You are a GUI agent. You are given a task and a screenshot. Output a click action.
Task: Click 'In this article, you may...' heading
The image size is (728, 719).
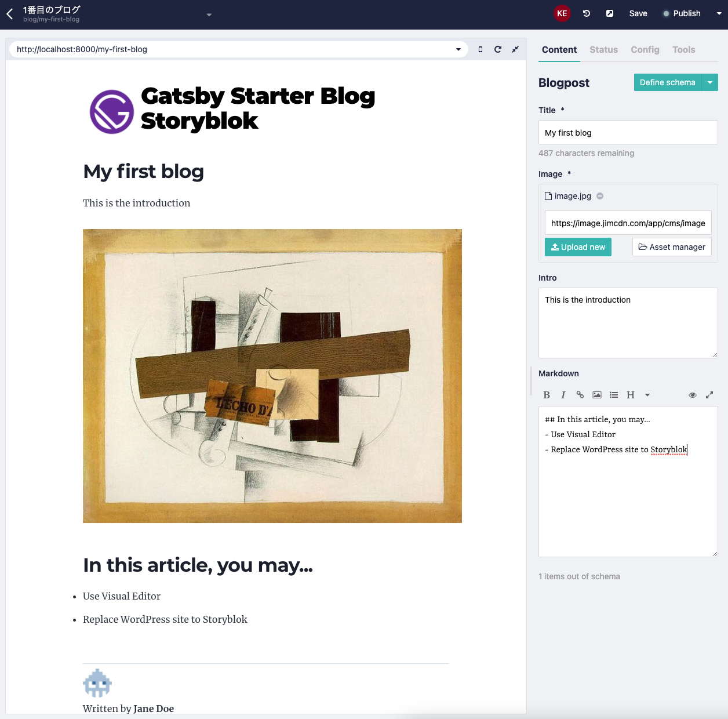point(198,565)
